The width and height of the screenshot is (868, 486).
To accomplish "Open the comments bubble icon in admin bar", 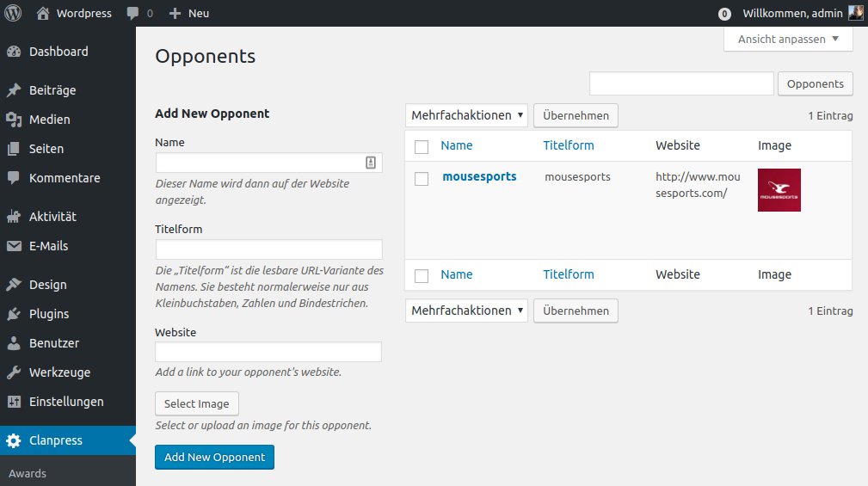I will pyautogui.click(x=132, y=13).
